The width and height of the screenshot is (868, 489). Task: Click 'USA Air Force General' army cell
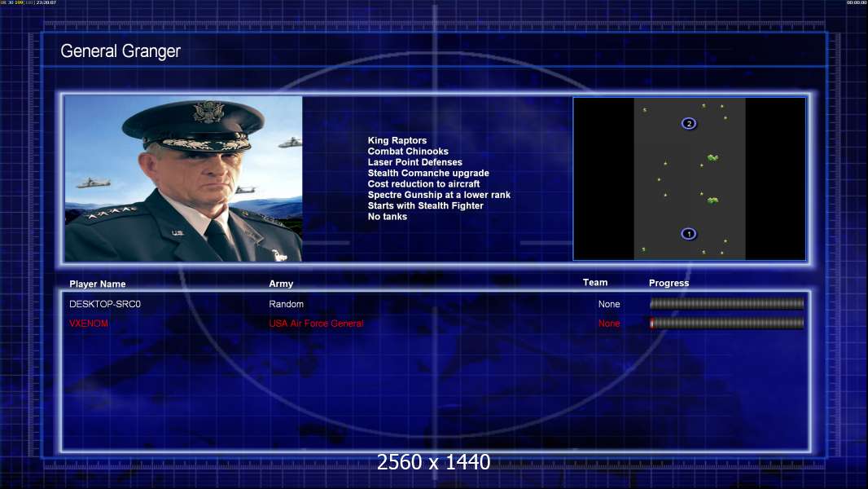pyautogui.click(x=316, y=324)
